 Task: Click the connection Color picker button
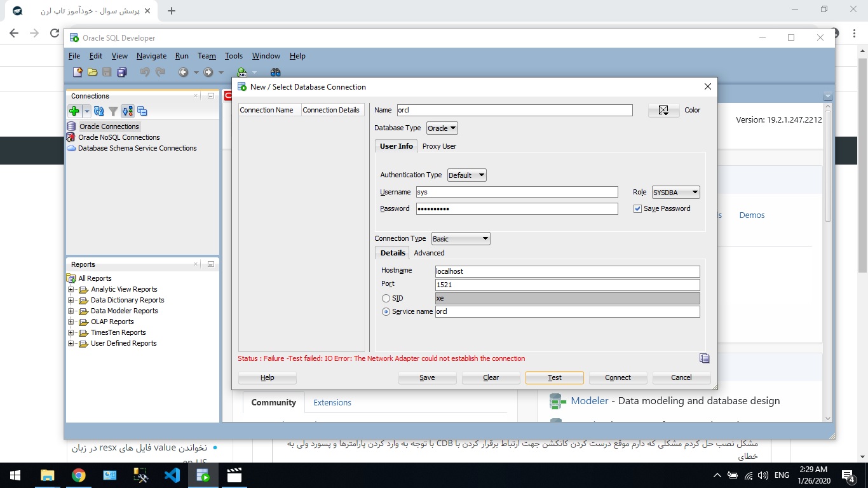pyautogui.click(x=663, y=111)
